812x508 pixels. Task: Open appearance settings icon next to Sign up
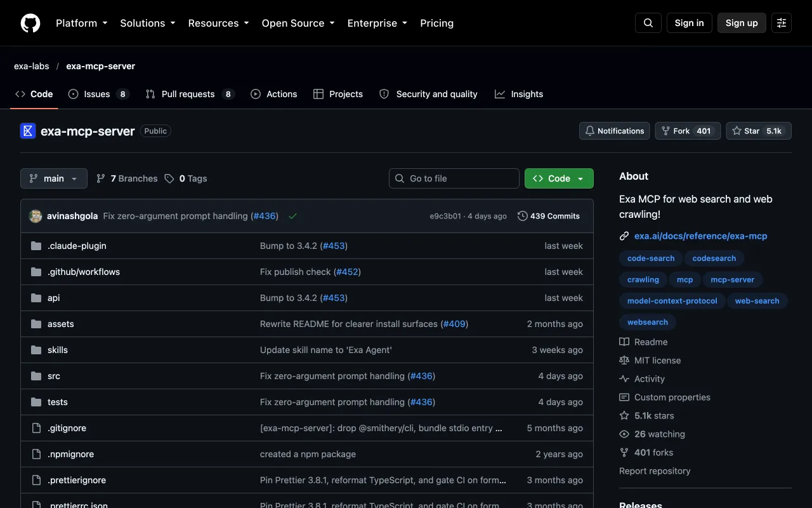pyautogui.click(x=782, y=23)
